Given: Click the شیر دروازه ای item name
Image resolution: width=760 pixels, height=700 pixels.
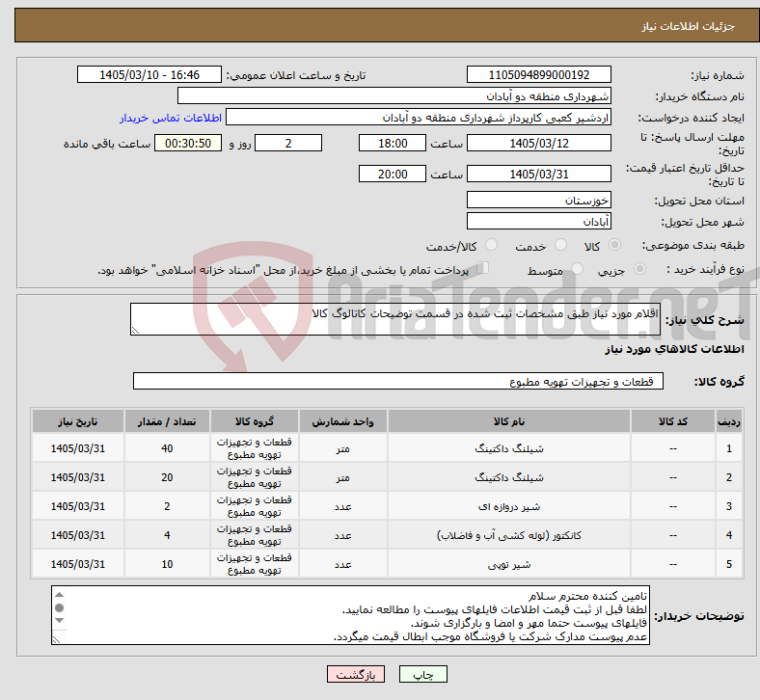Looking at the screenshot, I should (x=509, y=507).
